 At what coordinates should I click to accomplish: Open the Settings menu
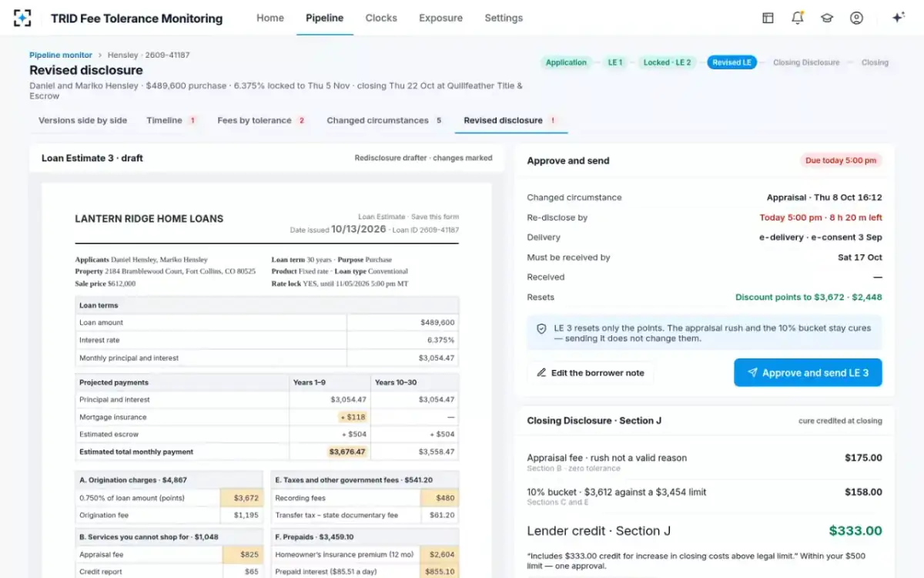(504, 18)
